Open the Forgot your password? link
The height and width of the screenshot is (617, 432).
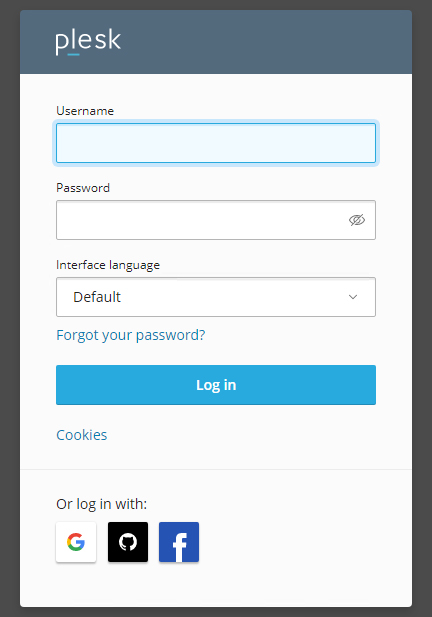point(131,335)
